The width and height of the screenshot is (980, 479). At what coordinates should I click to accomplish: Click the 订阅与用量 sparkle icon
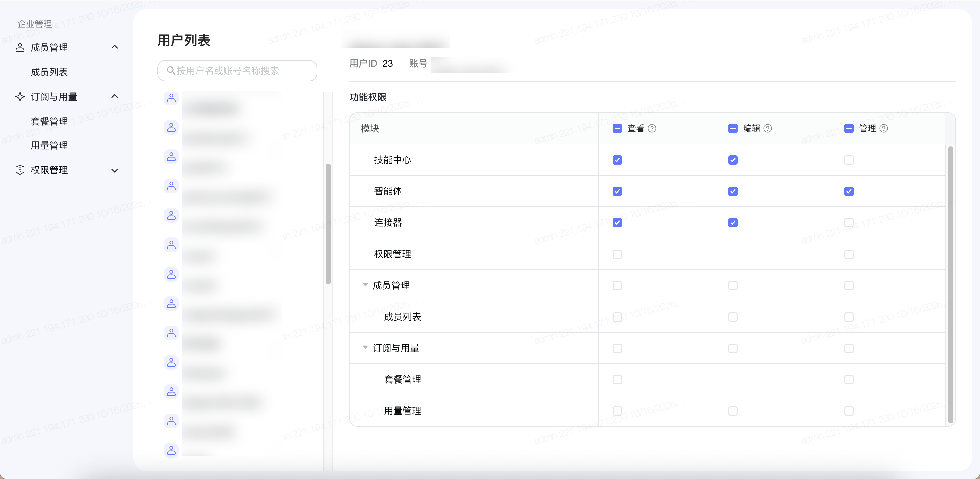[x=20, y=97]
